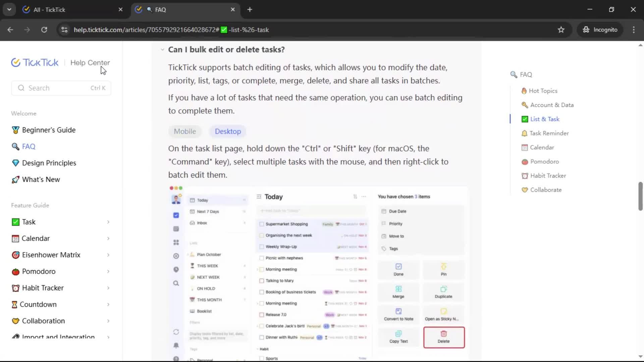This screenshot has width=644, height=362.
Task: Open the tab search dropdown
Action: 9,9
